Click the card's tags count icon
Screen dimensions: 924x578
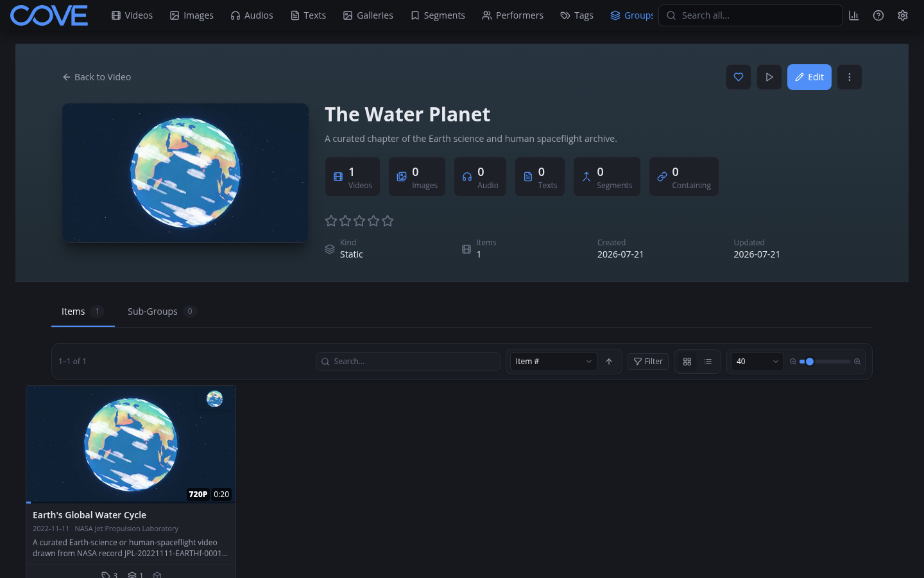110,575
